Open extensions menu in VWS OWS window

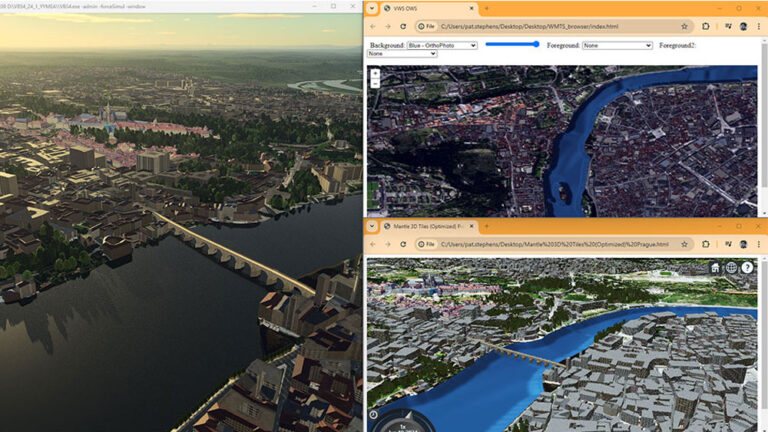705,26
